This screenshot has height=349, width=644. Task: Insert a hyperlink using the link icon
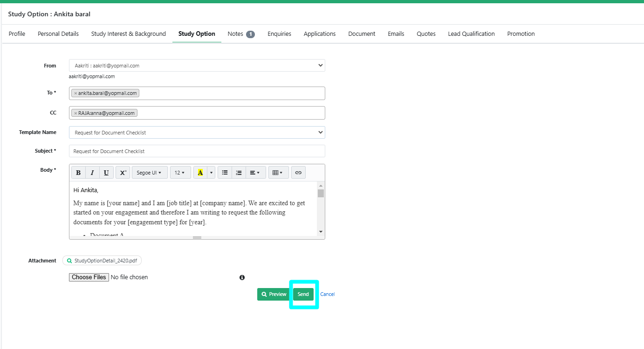(x=298, y=173)
